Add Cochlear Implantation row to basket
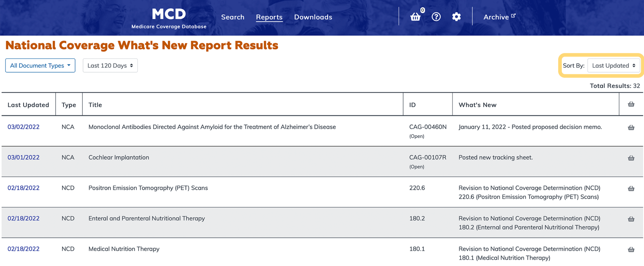This screenshot has width=644, height=266. (631, 158)
